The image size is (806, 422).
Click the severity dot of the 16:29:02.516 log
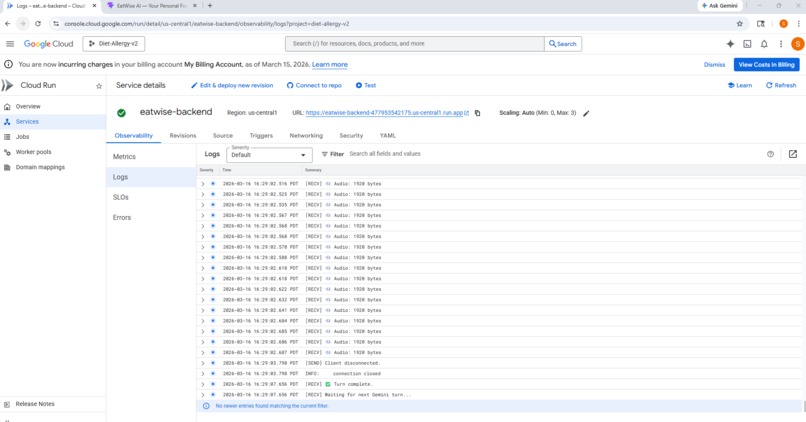[x=213, y=184]
